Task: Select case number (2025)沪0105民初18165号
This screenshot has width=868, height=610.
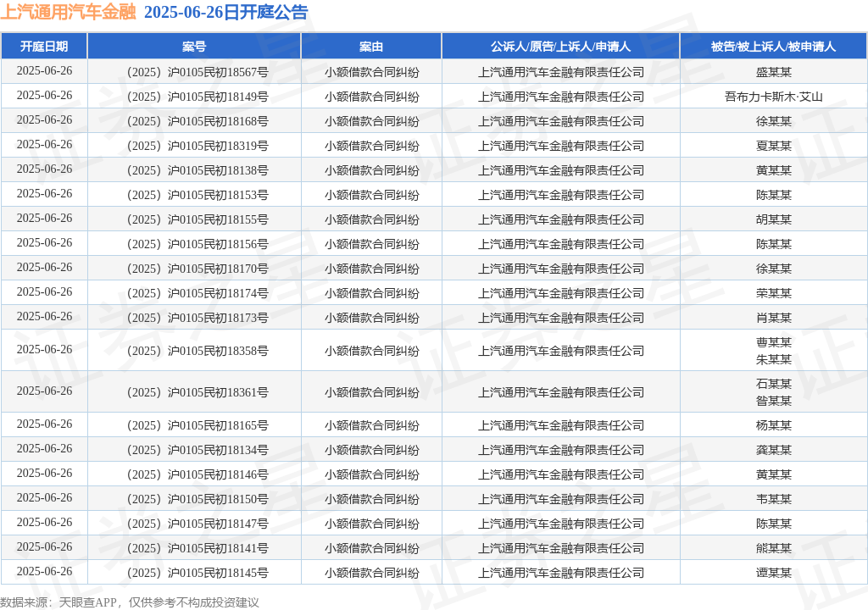Action: pos(198,425)
